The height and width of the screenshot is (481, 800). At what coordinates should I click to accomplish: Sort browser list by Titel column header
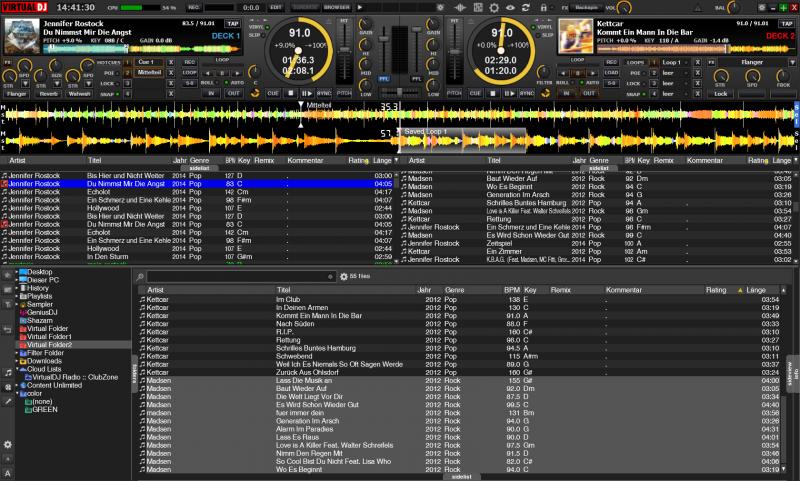click(284, 290)
